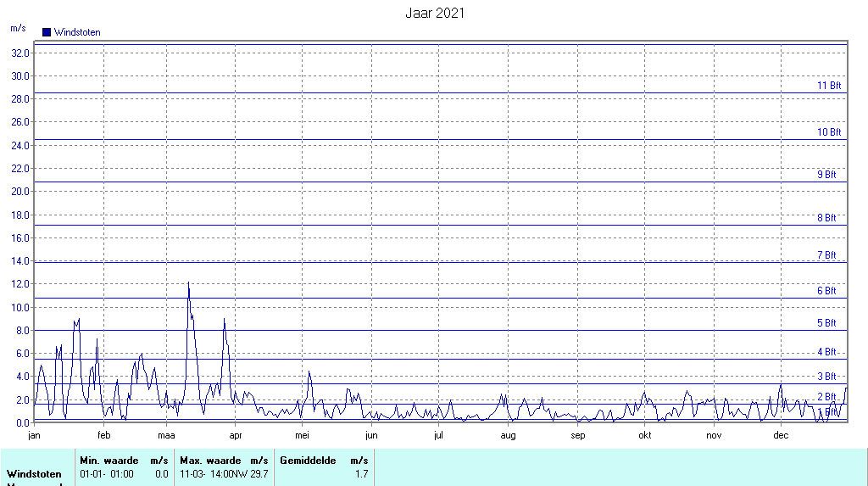Screen dimensions: 868x486
Task: Click the 20.0 y-axis value
Action: click(x=20, y=192)
